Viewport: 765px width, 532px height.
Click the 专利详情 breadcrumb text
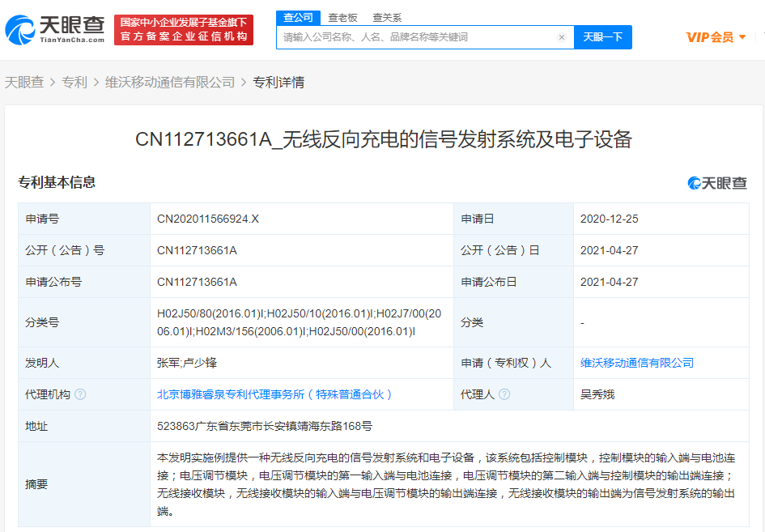click(278, 82)
